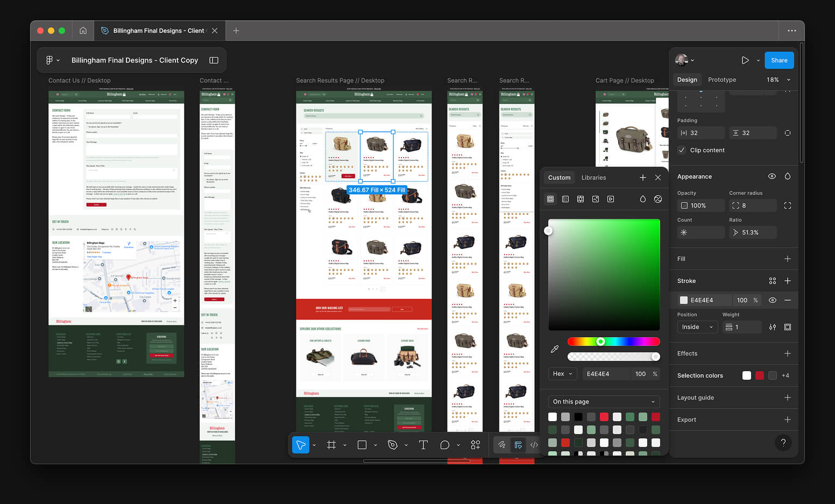Open the zoom level 18% dropdown
The height and width of the screenshot is (504, 835).
(x=779, y=80)
